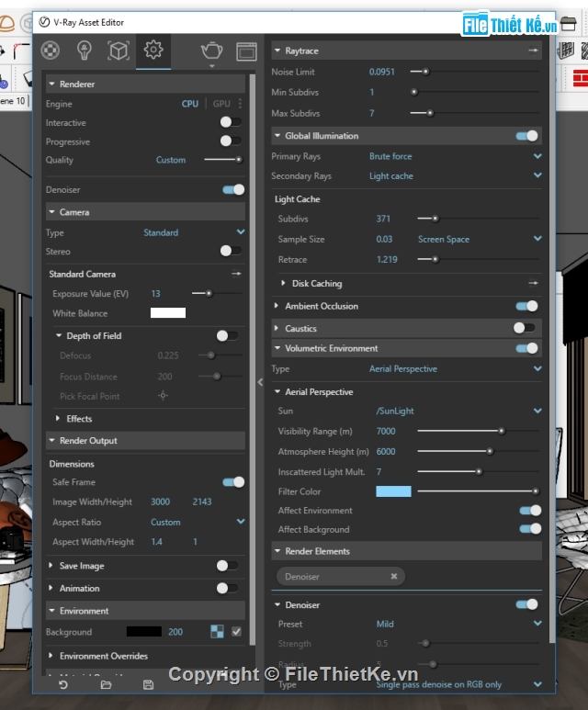The image size is (588, 710).
Task: Open Secondary Rays Light cache dropdown
Action: tap(455, 175)
